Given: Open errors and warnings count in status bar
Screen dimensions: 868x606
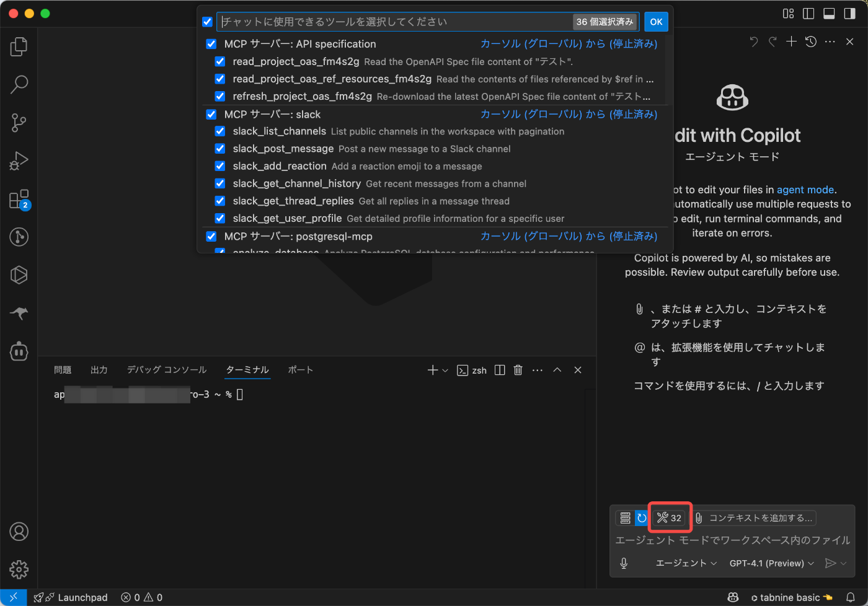Looking at the screenshot, I should 141,597.
